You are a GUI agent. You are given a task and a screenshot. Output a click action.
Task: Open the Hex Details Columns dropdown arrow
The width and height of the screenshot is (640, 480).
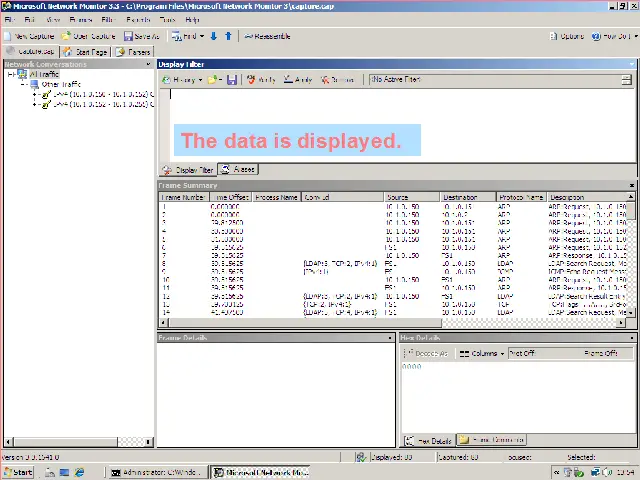[x=502, y=354]
